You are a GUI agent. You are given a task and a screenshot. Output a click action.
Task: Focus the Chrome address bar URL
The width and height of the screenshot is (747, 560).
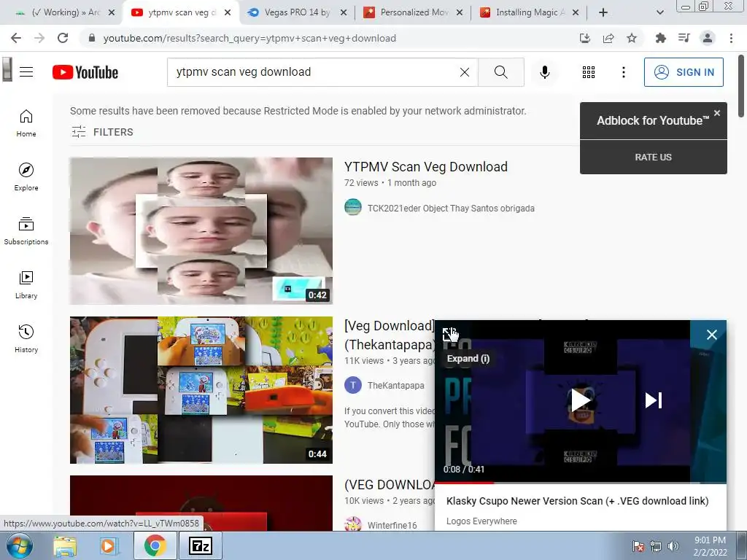pos(249,38)
